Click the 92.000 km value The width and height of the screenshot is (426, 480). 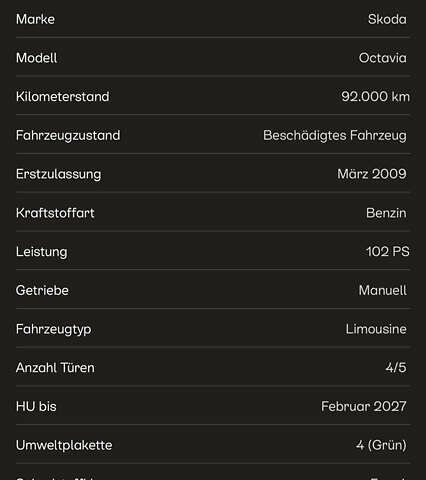(375, 96)
